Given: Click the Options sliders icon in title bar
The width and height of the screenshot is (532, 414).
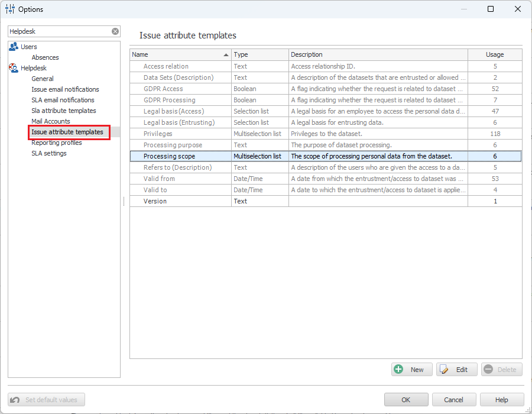Looking at the screenshot, I should click(x=10, y=9).
